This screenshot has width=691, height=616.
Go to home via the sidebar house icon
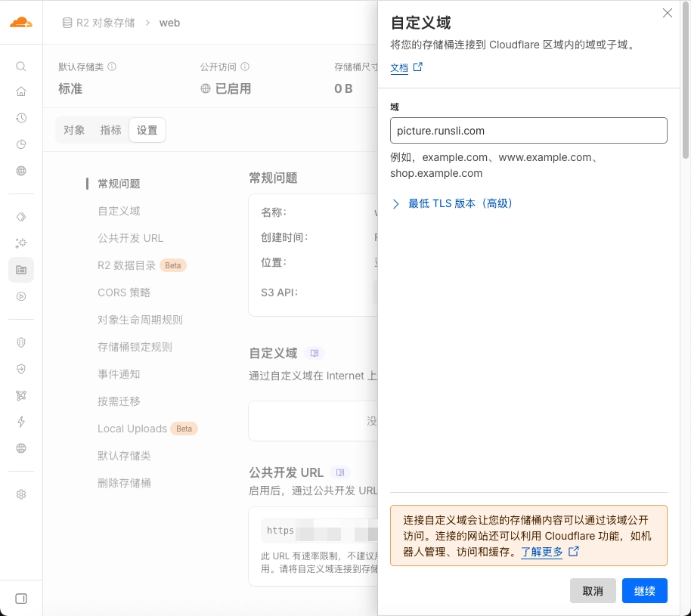21,92
